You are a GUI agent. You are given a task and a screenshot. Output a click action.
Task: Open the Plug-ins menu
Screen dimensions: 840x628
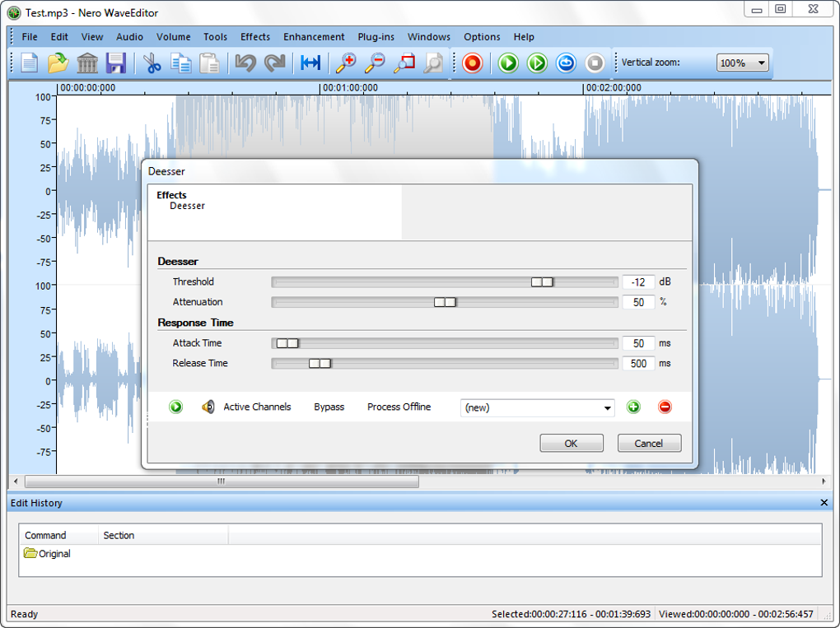tap(376, 37)
